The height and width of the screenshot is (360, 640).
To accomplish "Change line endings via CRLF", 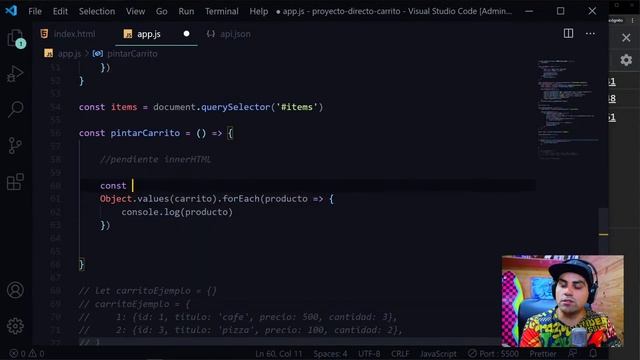I will coord(400,353).
